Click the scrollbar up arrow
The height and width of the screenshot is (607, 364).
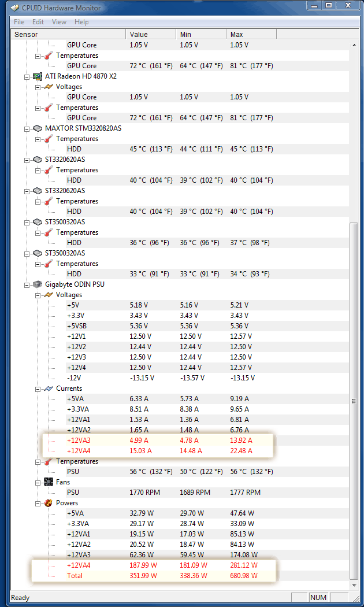[x=354, y=45]
